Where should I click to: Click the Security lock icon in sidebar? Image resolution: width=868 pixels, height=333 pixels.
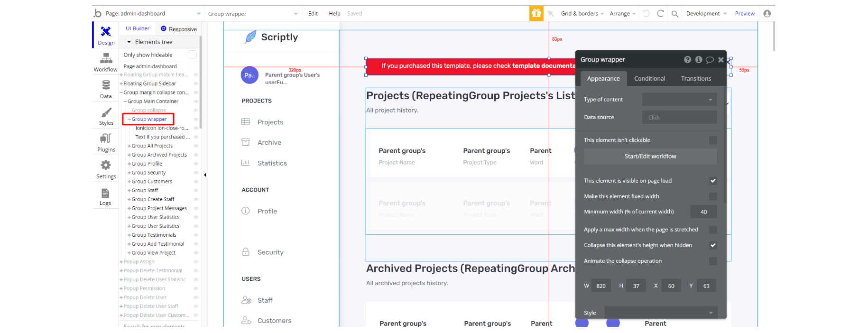pyautogui.click(x=246, y=252)
